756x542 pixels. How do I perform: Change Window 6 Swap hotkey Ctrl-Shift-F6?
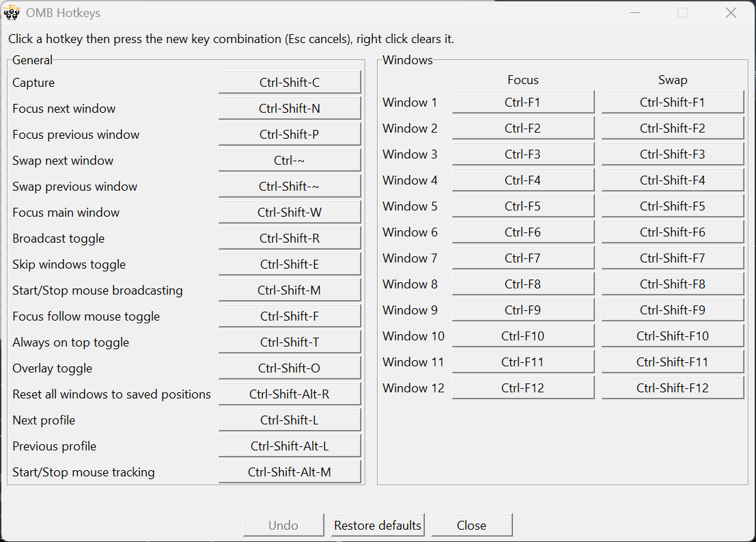[673, 232]
